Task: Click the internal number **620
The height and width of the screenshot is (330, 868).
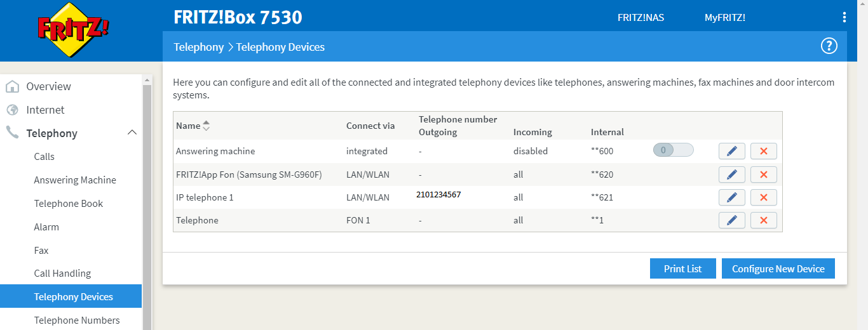Action: [602, 175]
